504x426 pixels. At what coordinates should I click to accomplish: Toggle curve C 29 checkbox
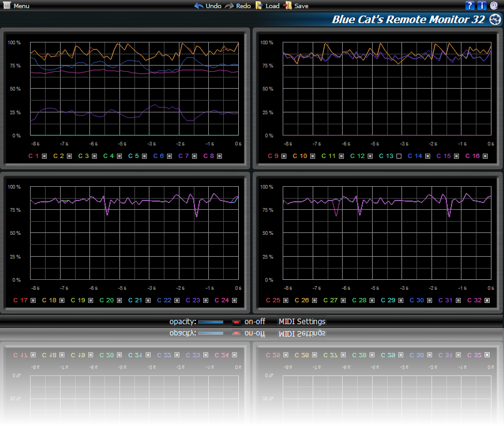(x=401, y=300)
